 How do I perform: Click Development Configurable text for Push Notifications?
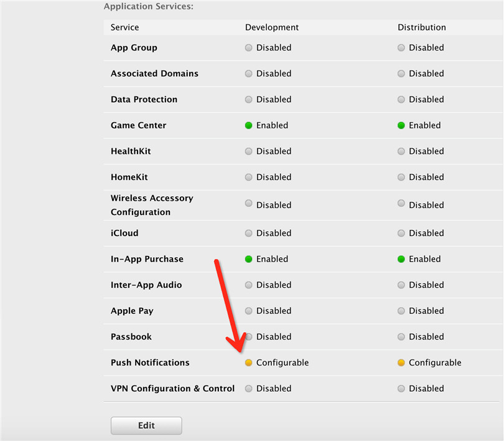click(x=282, y=363)
